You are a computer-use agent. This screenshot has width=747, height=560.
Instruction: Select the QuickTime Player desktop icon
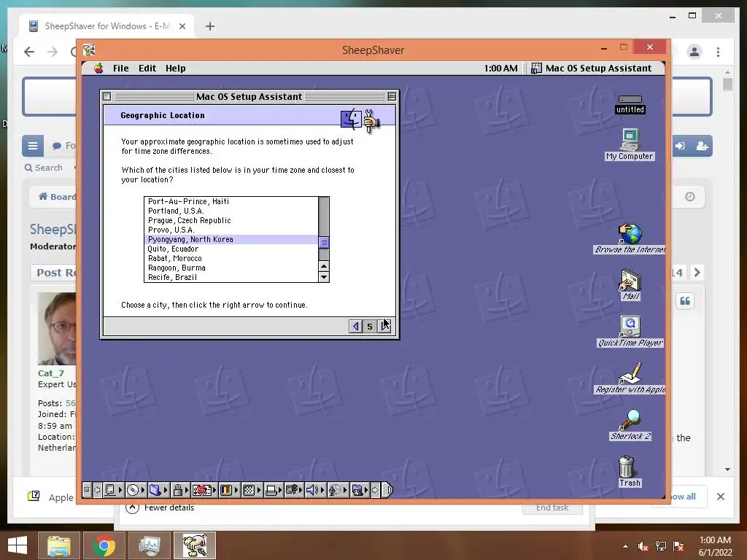pyautogui.click(x=630, y=332)
